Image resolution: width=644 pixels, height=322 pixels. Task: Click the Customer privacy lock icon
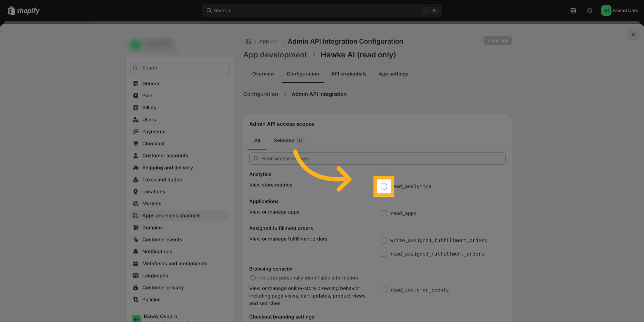[136, 287]
